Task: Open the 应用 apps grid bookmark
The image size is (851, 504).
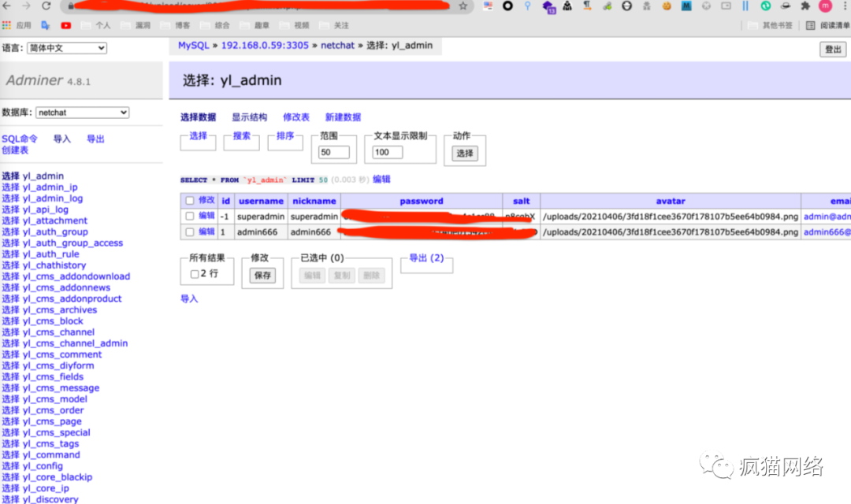Action: (17, 25)
